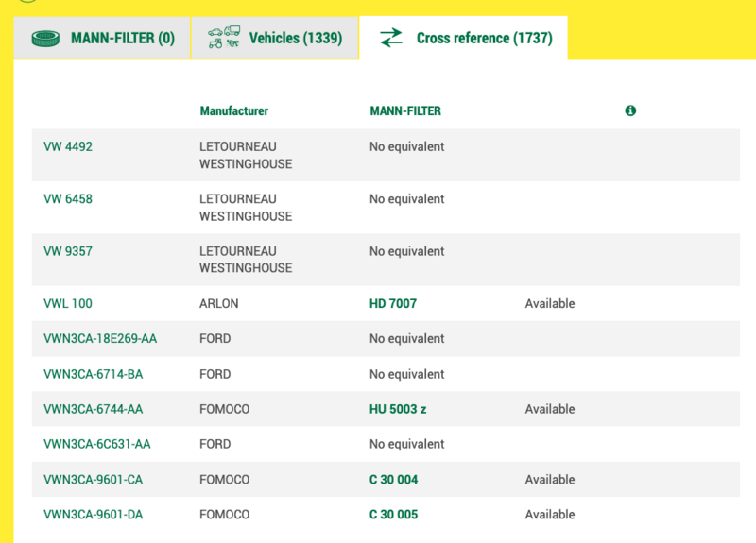Click the VW 9357 reference number

click(68, 251)
